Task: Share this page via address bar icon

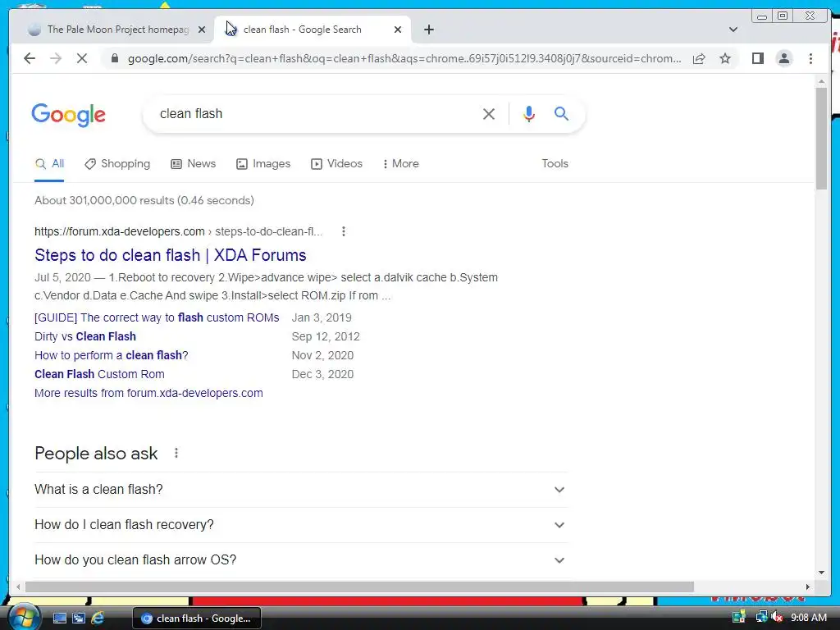Action: coord(699,58)
